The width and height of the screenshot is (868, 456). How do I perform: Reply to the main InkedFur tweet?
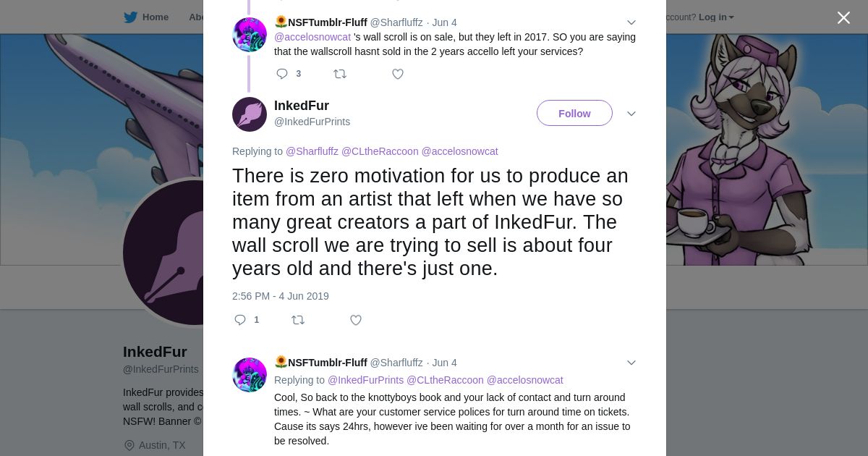[240, 320]
